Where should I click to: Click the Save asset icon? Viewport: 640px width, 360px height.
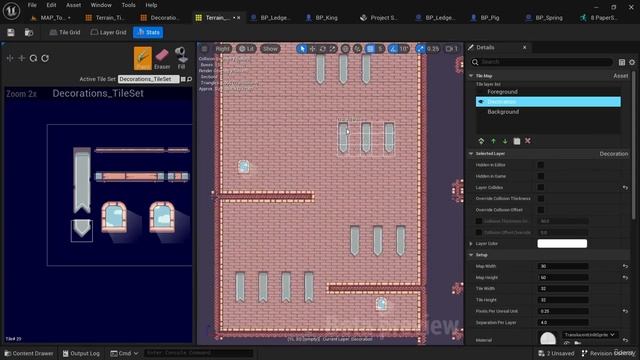click(x=11, y=32)
